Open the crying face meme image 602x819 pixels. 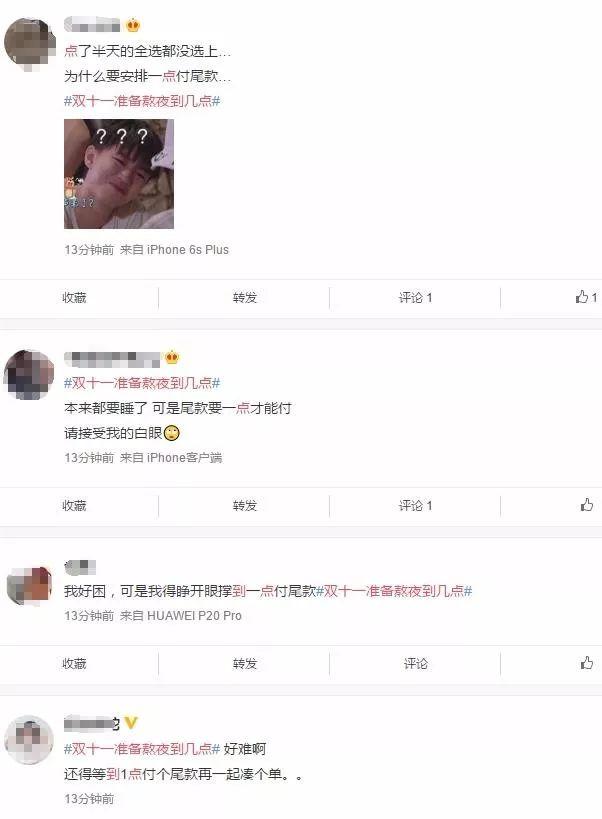point(119,174)
